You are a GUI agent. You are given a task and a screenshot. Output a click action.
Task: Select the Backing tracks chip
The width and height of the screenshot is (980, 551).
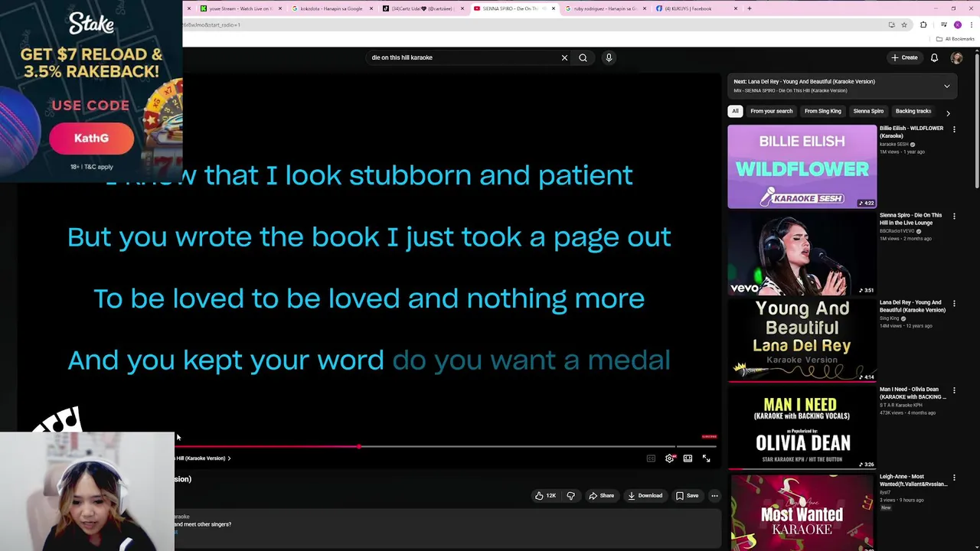point(913,111)
